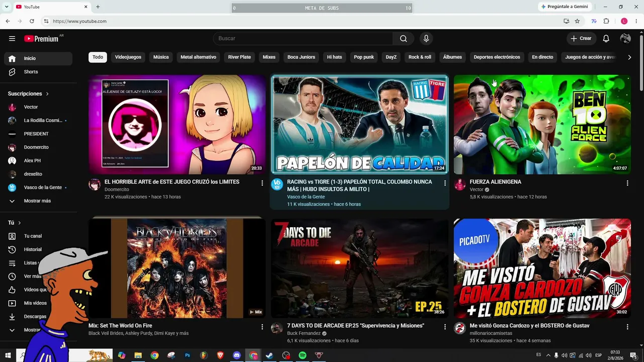Open options for FUERZA ALIENIGENA video
Screen dimensions: 644x362
(x=627, y=183)
